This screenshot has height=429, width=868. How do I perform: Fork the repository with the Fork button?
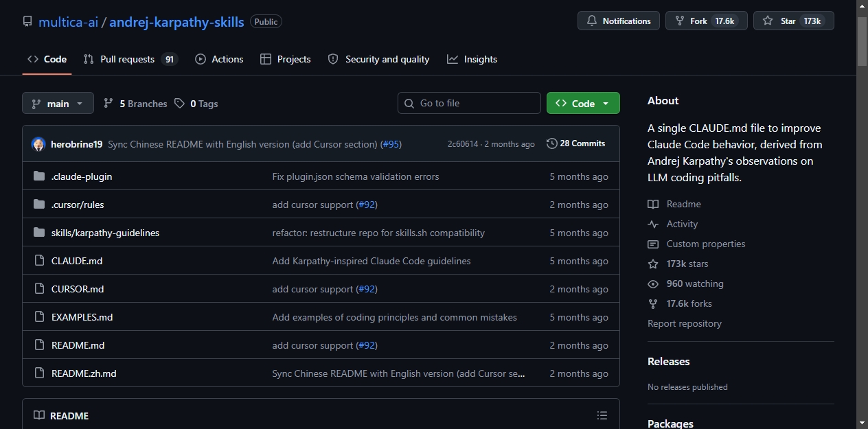pos(706,21)
